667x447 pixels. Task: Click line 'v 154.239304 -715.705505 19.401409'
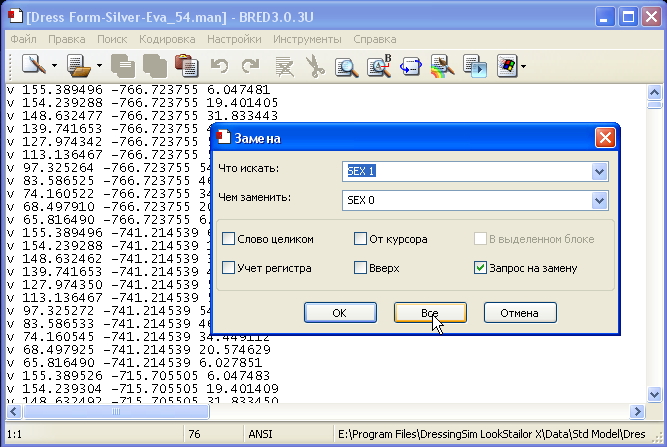point(143,388)
